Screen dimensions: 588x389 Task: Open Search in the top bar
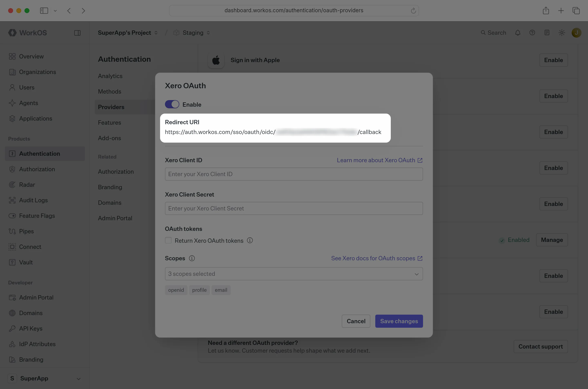(x=493, y=33)
